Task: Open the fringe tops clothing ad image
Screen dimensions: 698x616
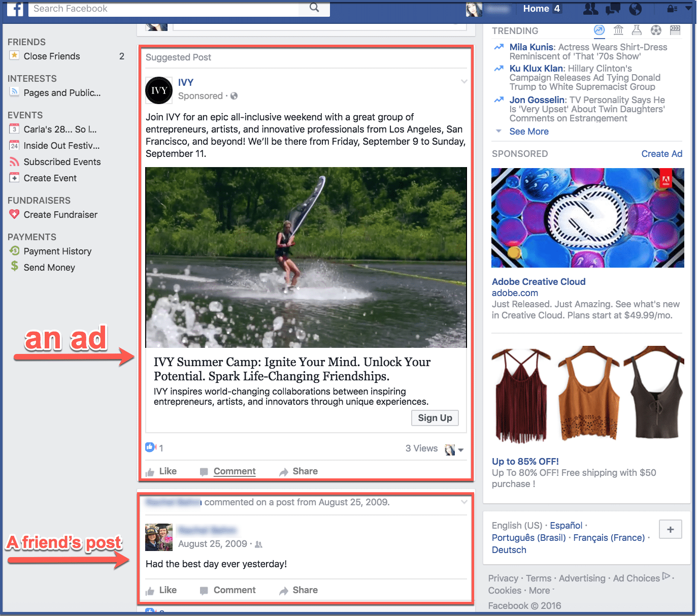Action: [x=588, y=395]
